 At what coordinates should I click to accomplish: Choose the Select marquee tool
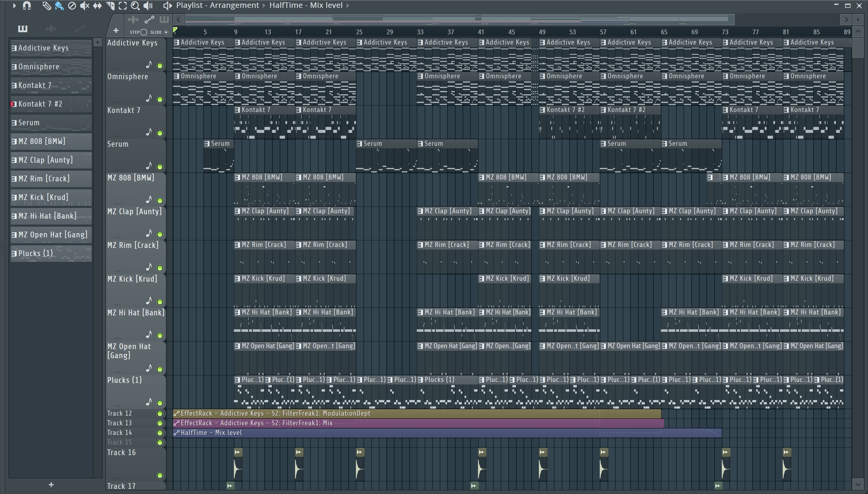pyautogui.click(x=123, y=5)
